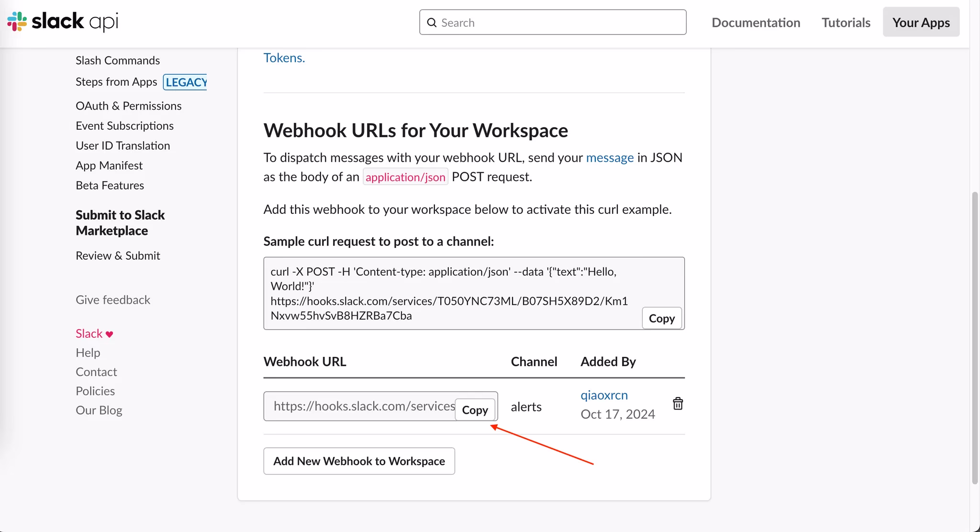The width and height of the screenshot is (980, 532).
Task: Open the qiaoxrcn user link
Action: coord(604,395)
